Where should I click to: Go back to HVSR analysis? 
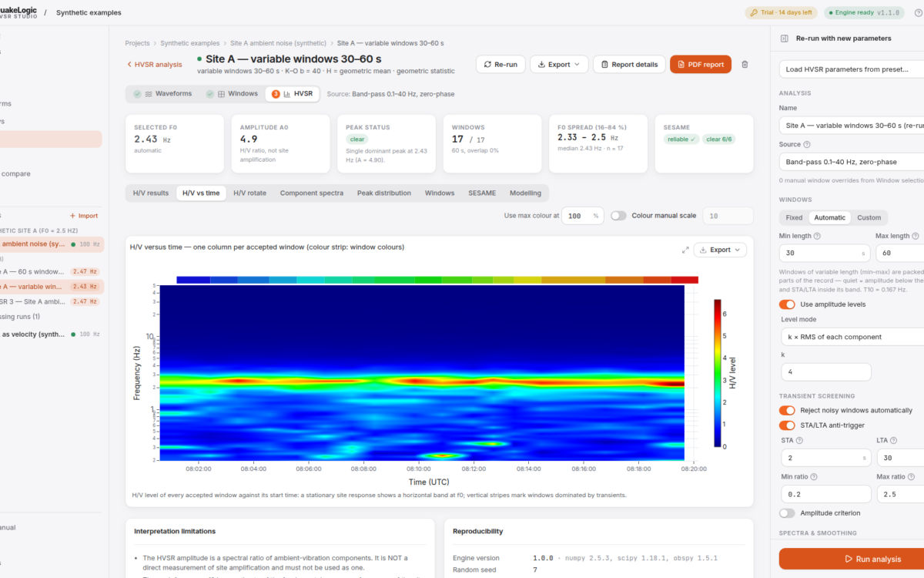(155, 65)
